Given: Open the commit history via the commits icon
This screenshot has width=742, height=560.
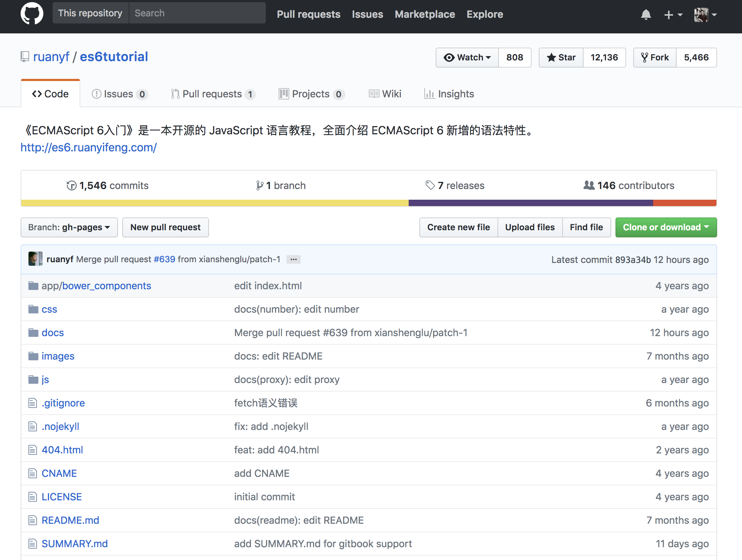Looking at the screenshot, I should (x=71, y=185).
